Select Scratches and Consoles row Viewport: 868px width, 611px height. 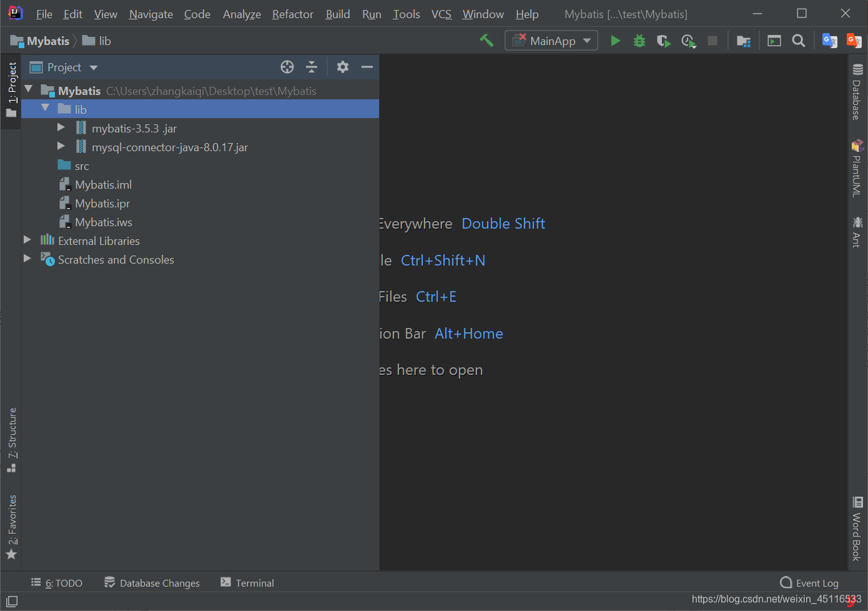click(200, 259)
